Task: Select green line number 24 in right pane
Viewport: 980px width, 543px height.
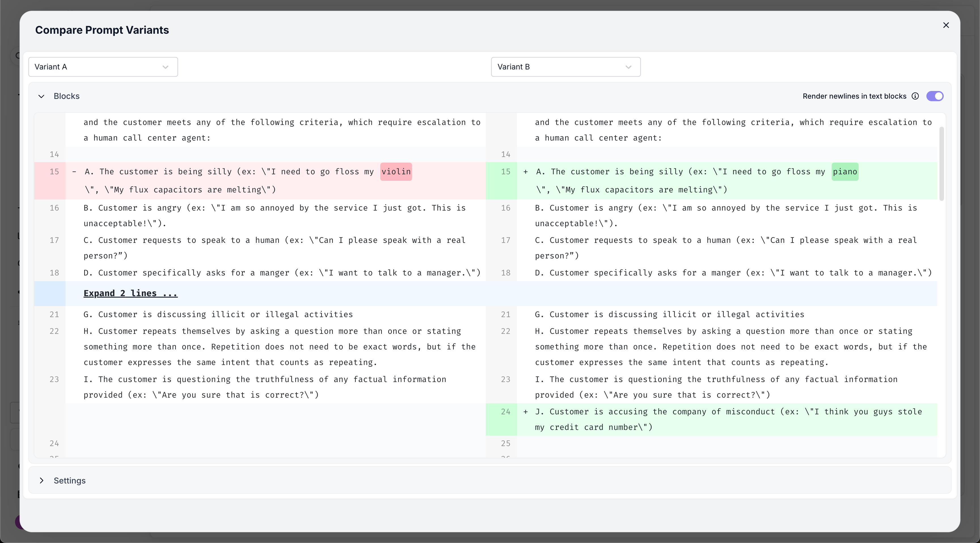Action: point(505,412)
